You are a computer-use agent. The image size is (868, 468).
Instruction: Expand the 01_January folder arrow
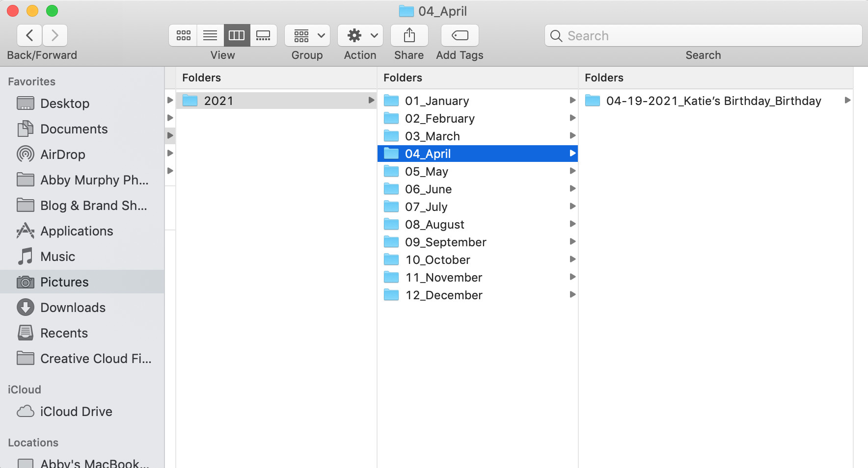572,100
